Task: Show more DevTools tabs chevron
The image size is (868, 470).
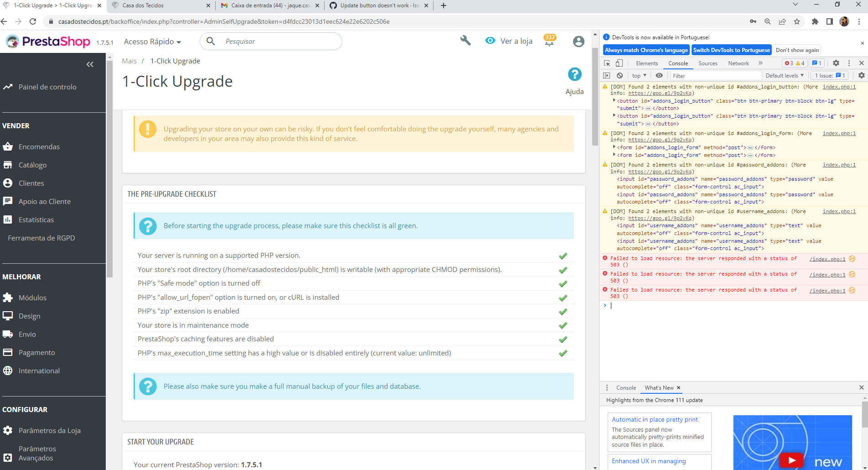Action: [760, 63]
